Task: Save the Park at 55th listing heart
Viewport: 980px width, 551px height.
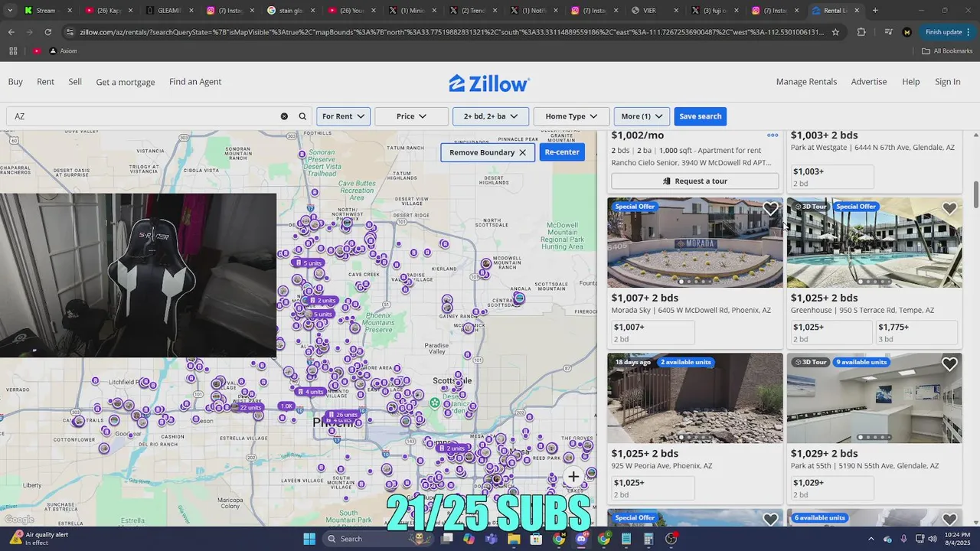Action: pos(949,364)
